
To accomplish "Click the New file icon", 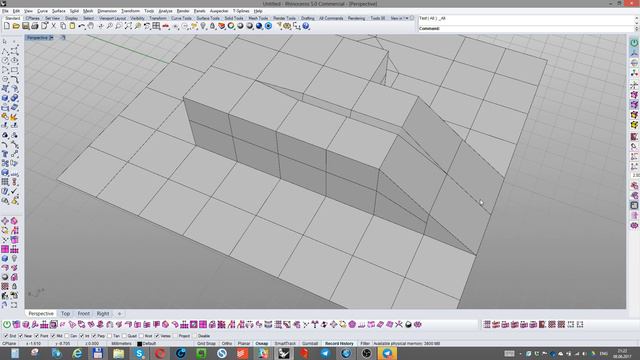I will click(x=7, y=26).
